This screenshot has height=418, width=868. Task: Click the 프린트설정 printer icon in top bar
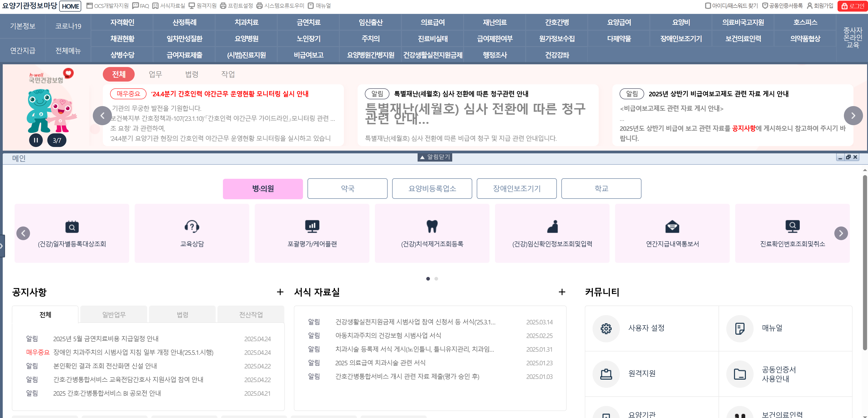tap(223, 6)
